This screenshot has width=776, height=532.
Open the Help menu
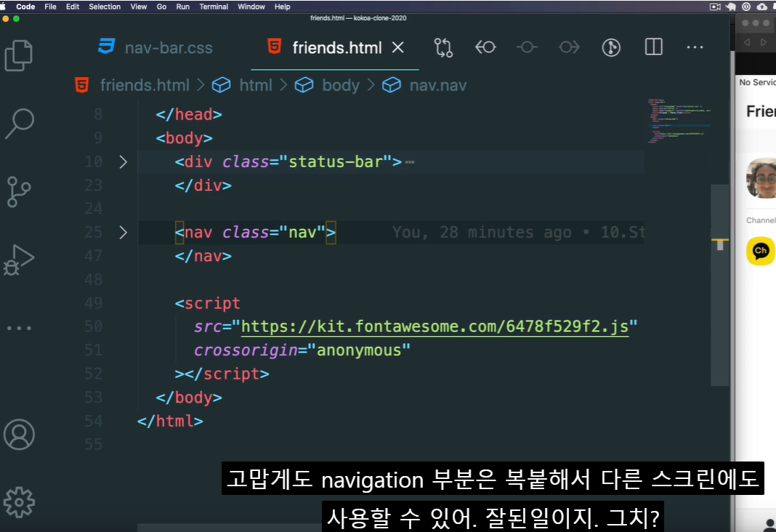point(283,7)
